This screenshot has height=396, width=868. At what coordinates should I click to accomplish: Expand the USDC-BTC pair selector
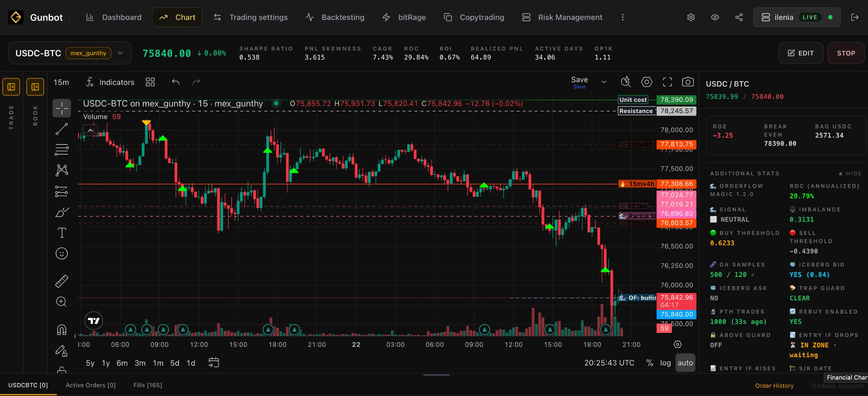point(70,53)
